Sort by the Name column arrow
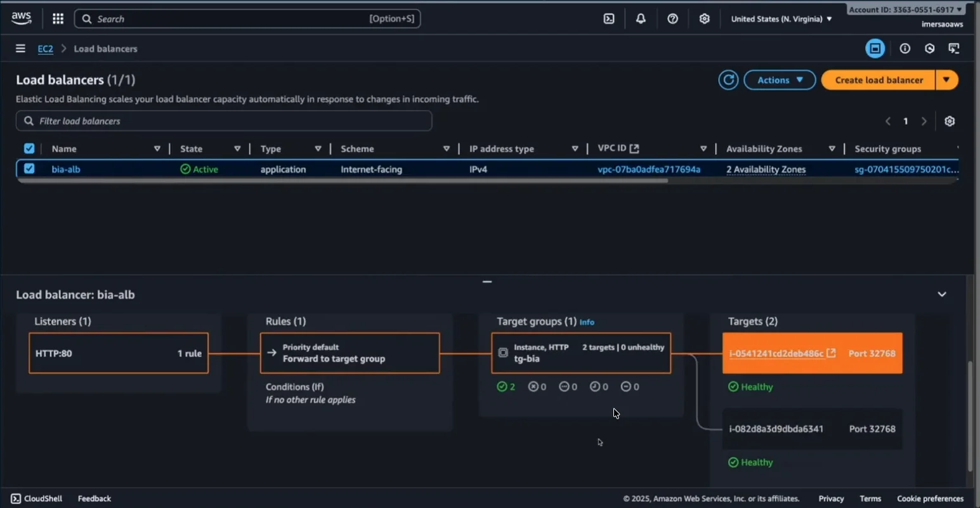Viewport: 980px width, 508px height. 157,148
